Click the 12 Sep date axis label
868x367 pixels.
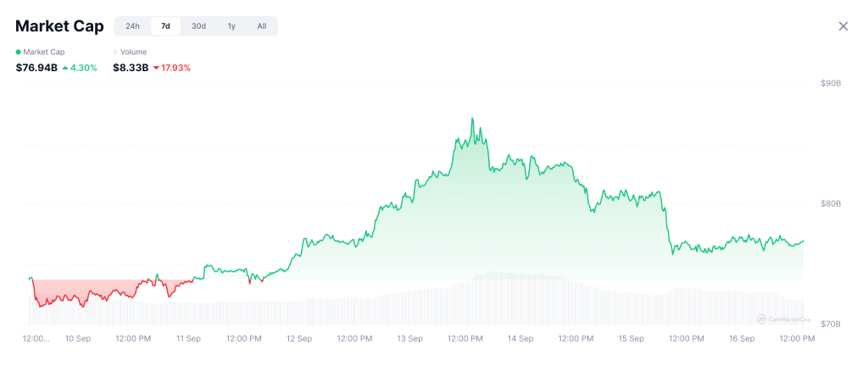(298, 339)
